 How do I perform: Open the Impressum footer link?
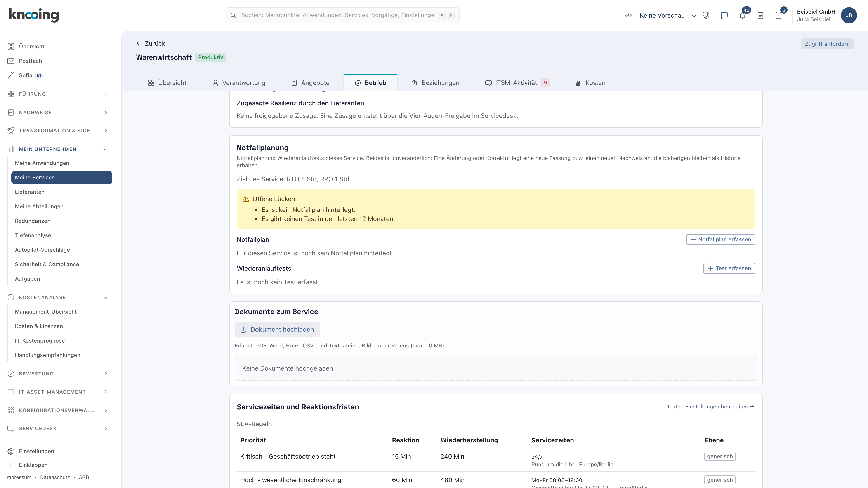(x=18, y=477)
